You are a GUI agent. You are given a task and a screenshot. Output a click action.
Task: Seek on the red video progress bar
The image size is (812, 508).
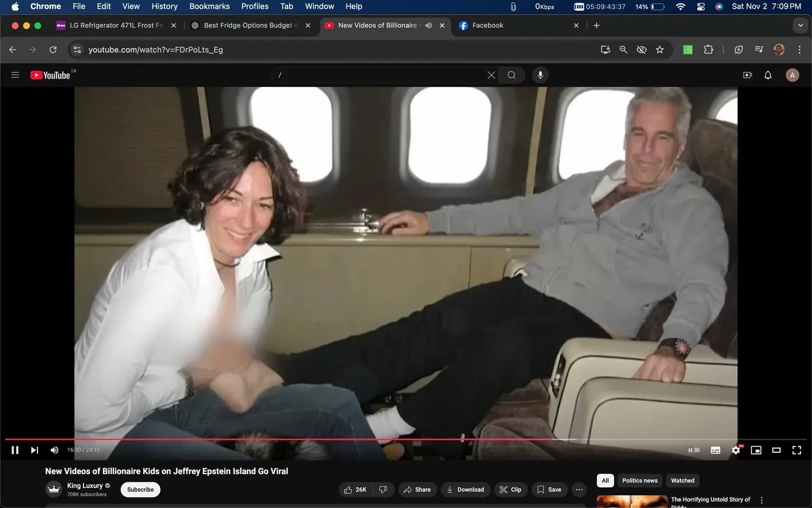[317, 439]
